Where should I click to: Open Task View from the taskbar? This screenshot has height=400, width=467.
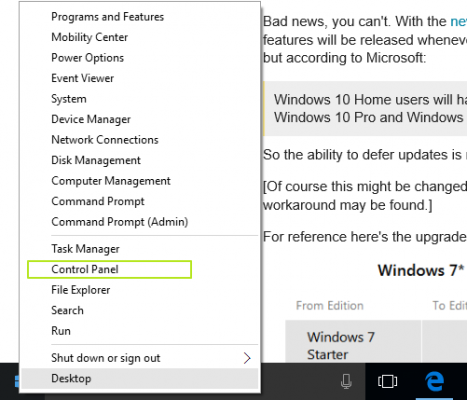pos(387,381)
